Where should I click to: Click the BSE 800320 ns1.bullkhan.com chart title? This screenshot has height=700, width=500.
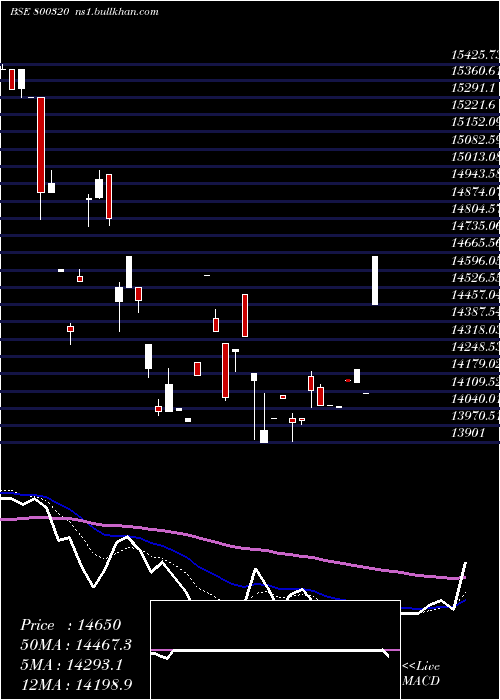(84, 12)
